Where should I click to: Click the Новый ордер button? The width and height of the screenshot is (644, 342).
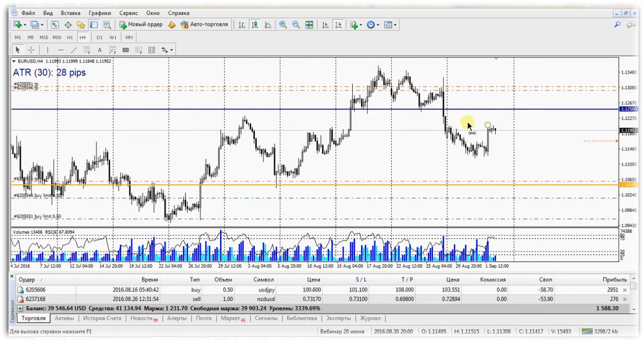point(141,25)
